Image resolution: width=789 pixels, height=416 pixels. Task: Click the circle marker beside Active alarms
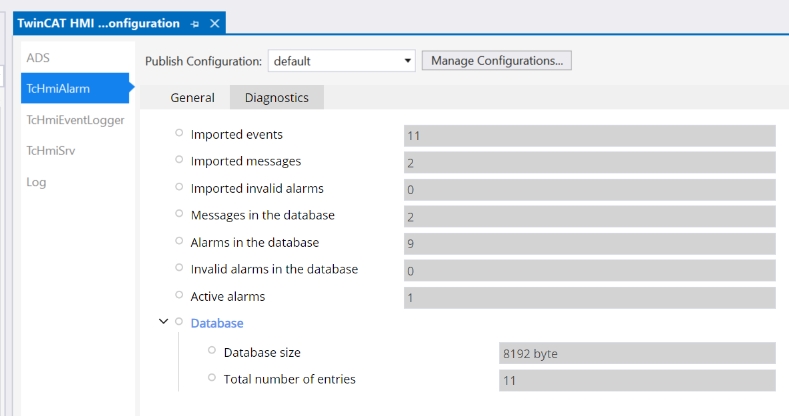(179, 294)
